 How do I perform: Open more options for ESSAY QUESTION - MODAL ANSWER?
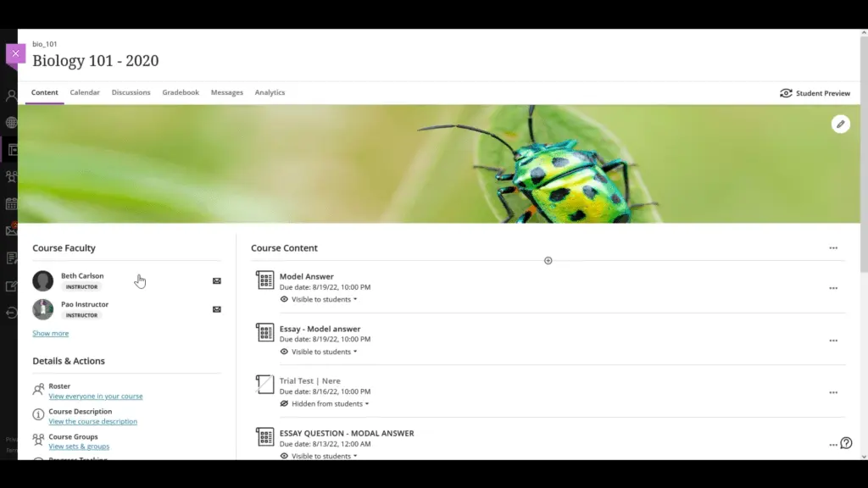pos(832,445)
